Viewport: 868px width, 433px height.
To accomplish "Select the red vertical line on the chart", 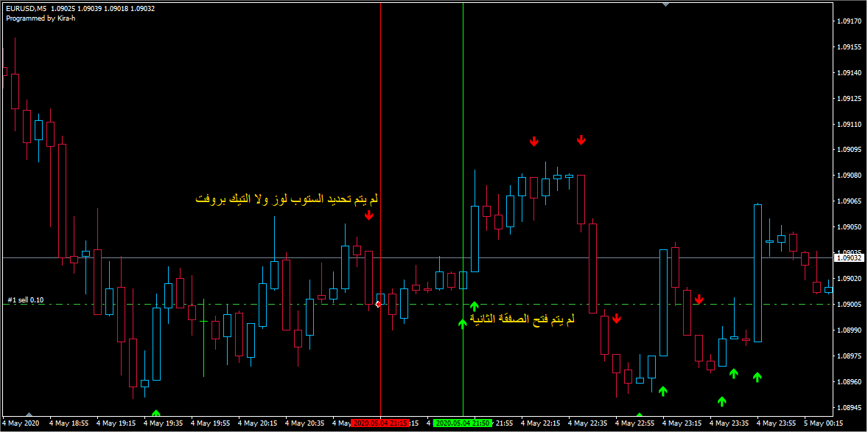I will (380, 148).
